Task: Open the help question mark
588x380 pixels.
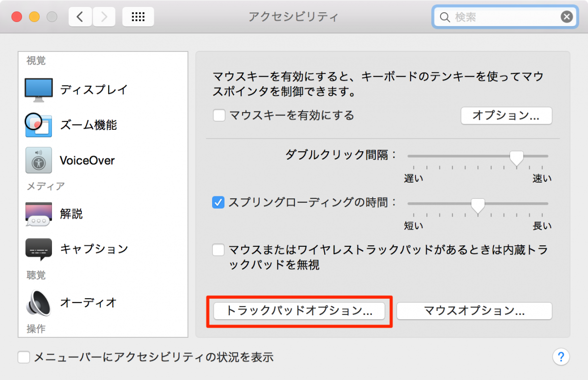Action: click(561, 357)
